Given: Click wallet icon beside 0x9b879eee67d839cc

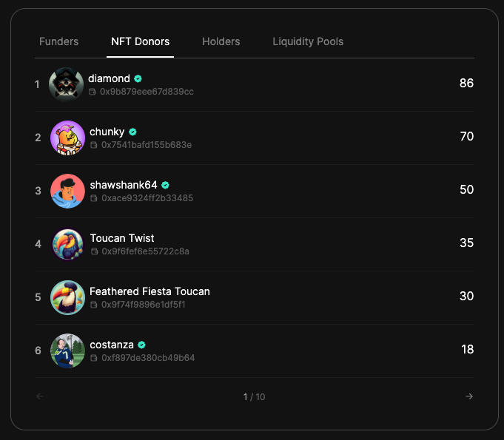Looking at the screenshot, I should 93,92.
